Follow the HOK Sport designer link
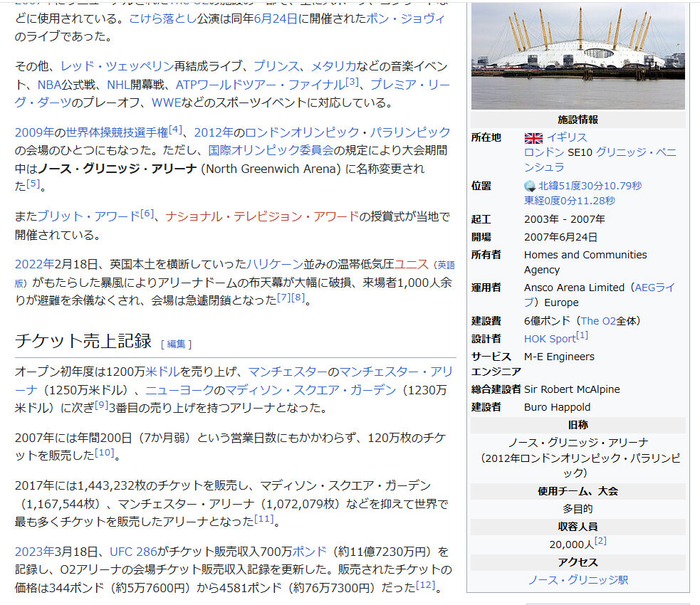Image resolution: width=700 pixels, height=605 pixels. [x=549, y=339]
